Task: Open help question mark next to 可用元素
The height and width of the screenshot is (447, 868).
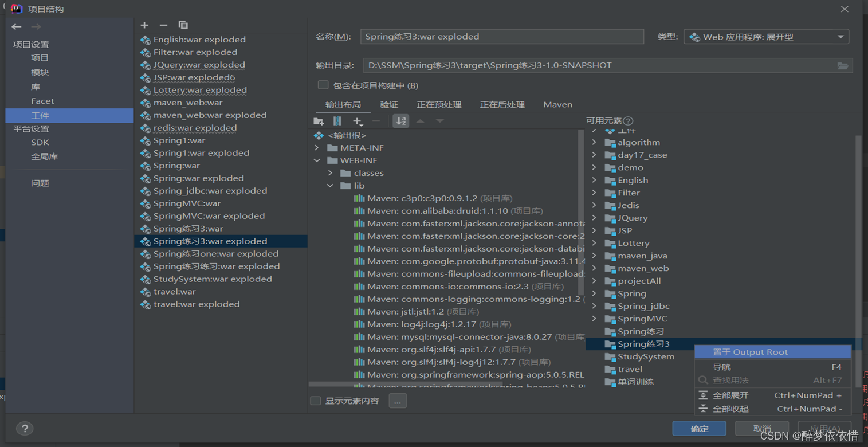Action: coord(628,121)
